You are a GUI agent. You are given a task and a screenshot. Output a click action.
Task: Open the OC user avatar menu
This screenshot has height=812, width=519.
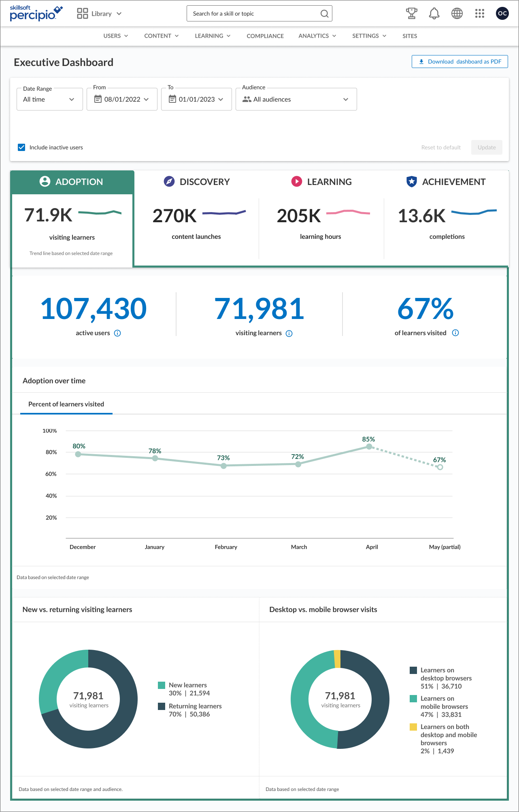502,13
